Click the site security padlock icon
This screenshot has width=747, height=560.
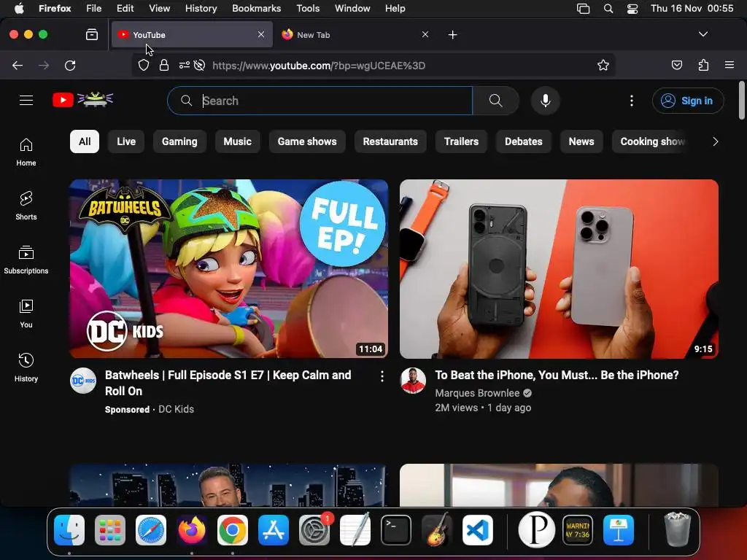coord(164,65)
